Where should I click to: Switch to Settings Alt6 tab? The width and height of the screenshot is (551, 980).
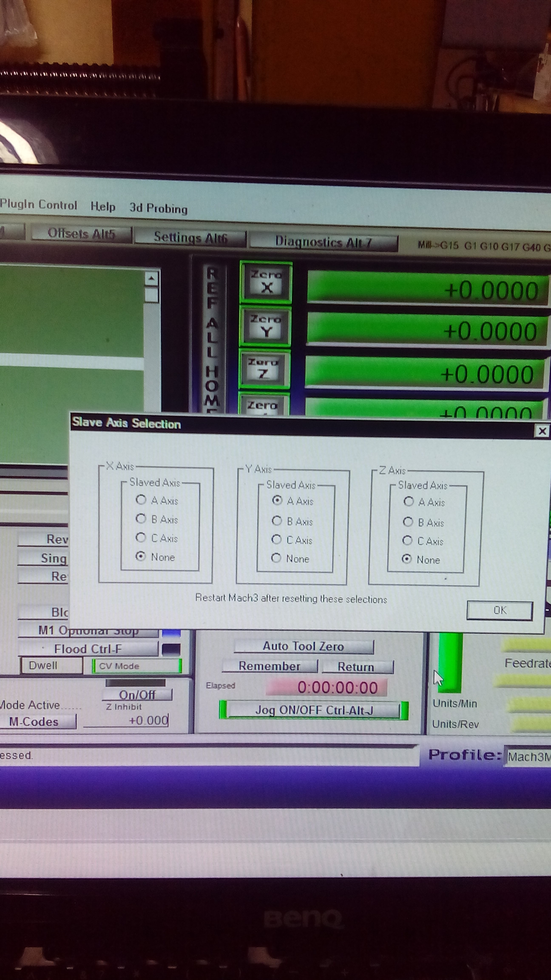(x=190, y=238)
